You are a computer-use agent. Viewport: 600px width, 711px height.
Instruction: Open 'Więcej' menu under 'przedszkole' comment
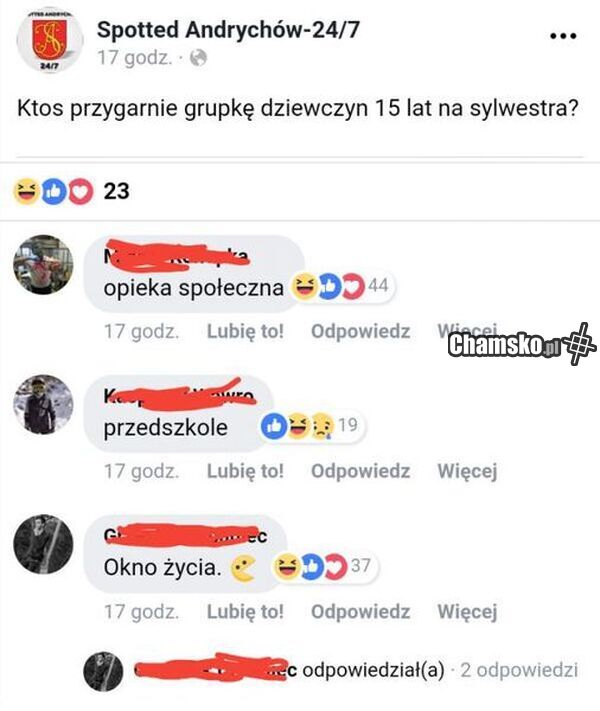click(x=467, y=471)
